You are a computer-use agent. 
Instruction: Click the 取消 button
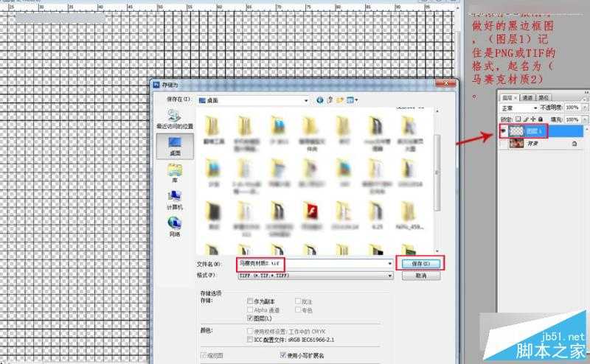(420, 276)
